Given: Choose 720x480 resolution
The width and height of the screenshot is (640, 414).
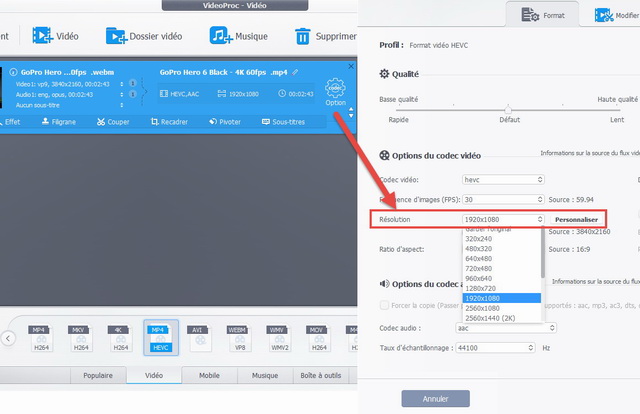Looking at the screenshot, I should point(502,268).
